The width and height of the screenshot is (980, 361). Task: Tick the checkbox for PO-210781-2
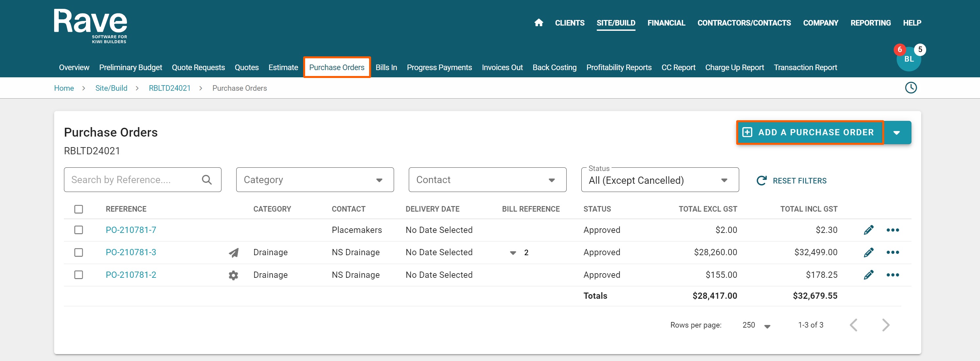[x=79, y=275]
